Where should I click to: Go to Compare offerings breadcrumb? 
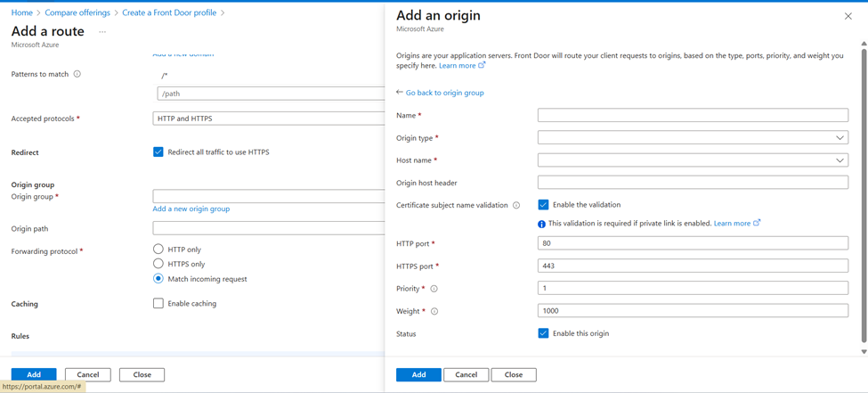pos(77,12)
